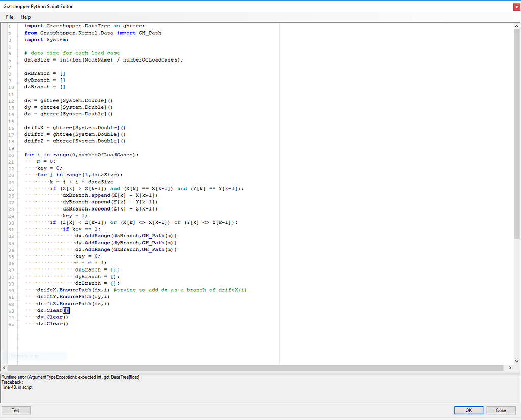Click line number 40 in the gutter
This screenshot has height=420, width=521.
[12, 290]
